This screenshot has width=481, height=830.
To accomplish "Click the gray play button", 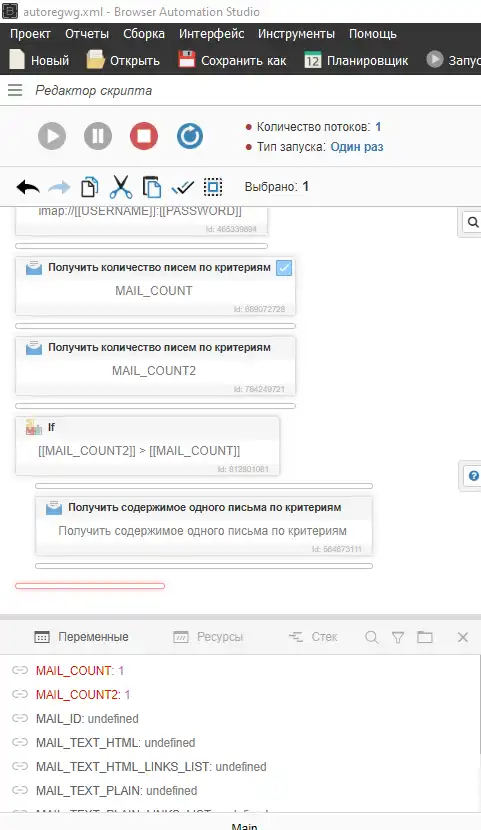I will click(52, 136).
